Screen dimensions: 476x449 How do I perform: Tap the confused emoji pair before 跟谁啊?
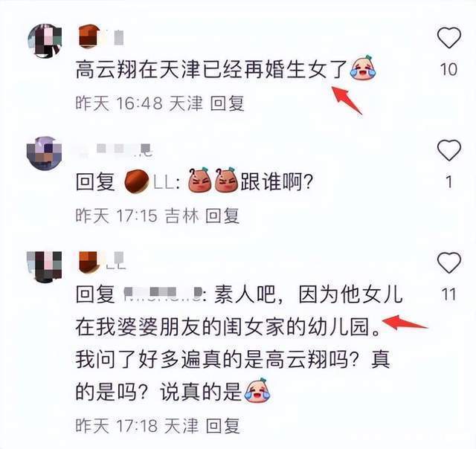(213, 180)
